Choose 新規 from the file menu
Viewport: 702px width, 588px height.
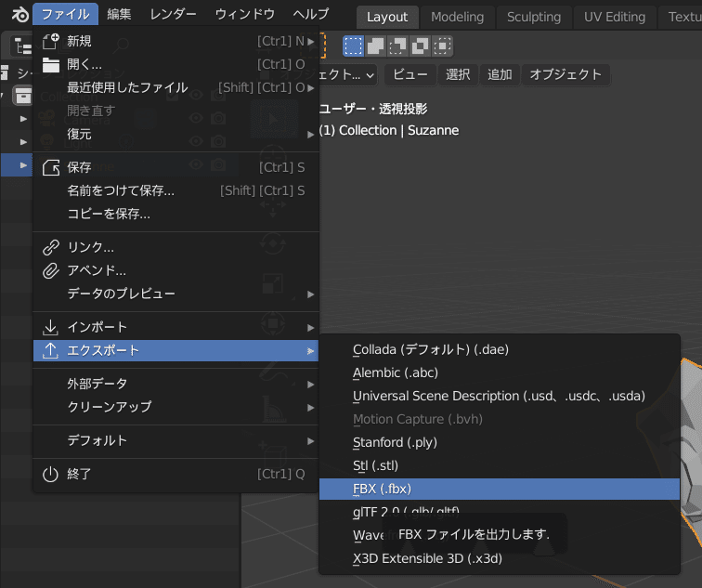[175, 41]
